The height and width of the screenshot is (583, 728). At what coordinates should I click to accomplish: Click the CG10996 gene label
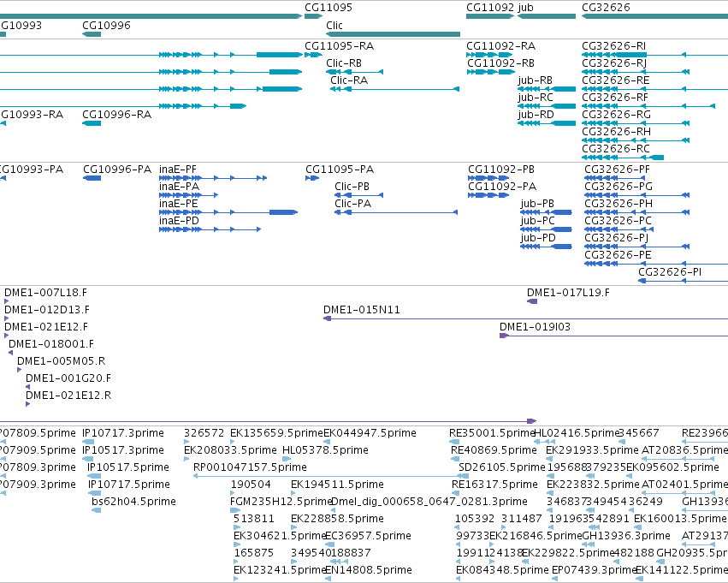pyautogui.click(x=106, y=26)
